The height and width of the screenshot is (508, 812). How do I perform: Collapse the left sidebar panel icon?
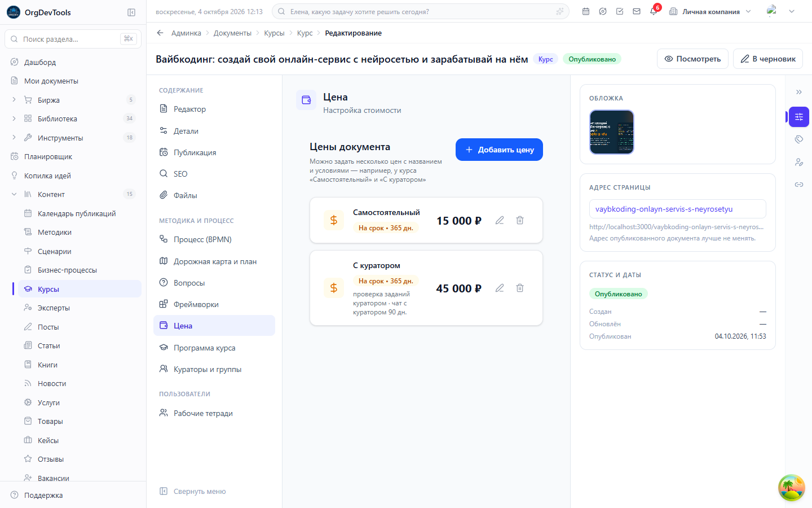tap(131, 12)
